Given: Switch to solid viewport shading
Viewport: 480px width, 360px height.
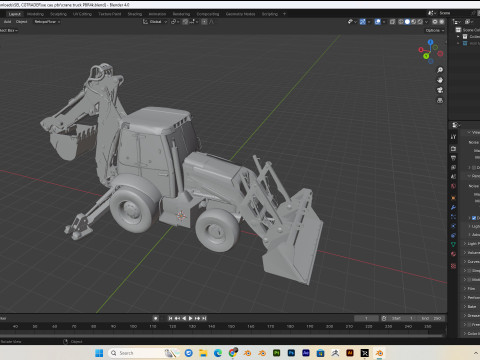Looking at the screenshot, I should click(407, 22).
